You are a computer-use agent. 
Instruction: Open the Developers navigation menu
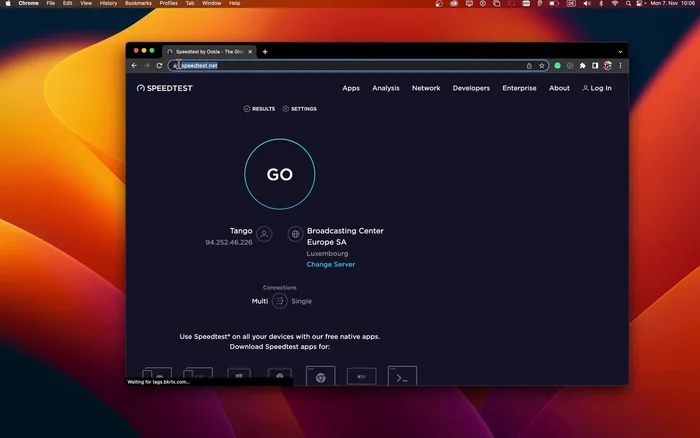pyautogui.click(x=471, y=88)
